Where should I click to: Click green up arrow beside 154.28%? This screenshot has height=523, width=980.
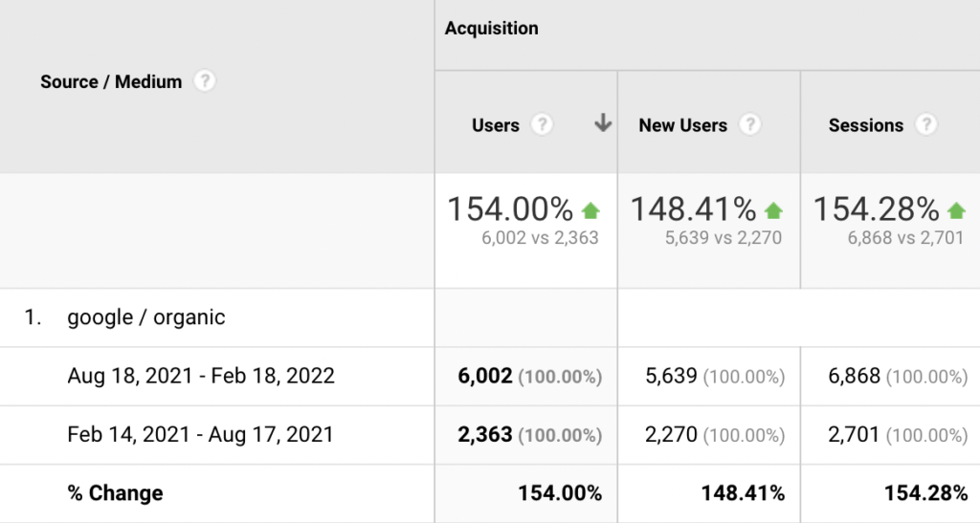pos(956,210)
